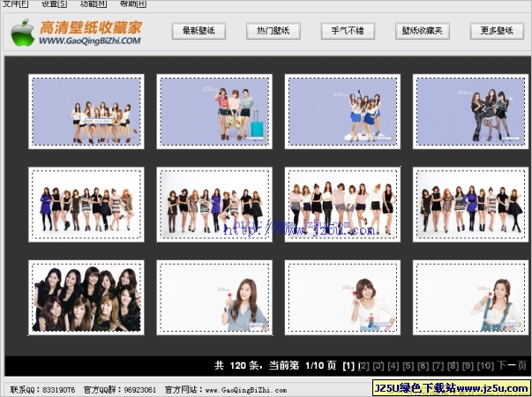Select purple wallpaper with blue skirts on podium

click(x=342, y=111)
